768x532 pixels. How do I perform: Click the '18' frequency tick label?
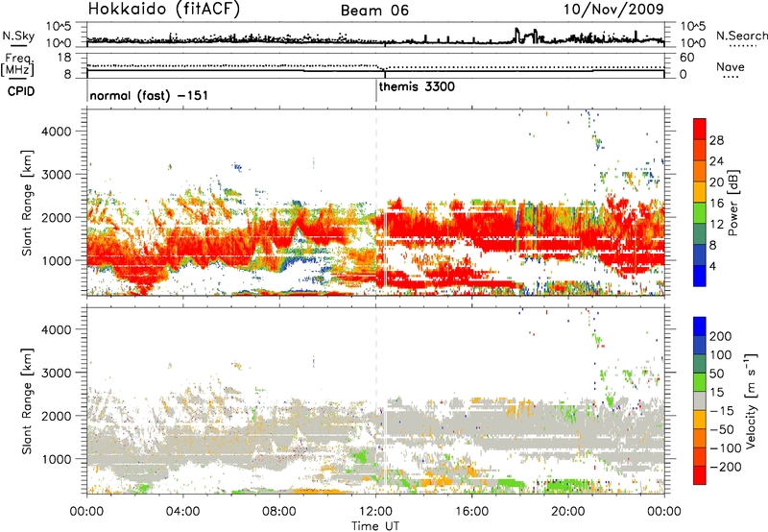coord(64,58)
